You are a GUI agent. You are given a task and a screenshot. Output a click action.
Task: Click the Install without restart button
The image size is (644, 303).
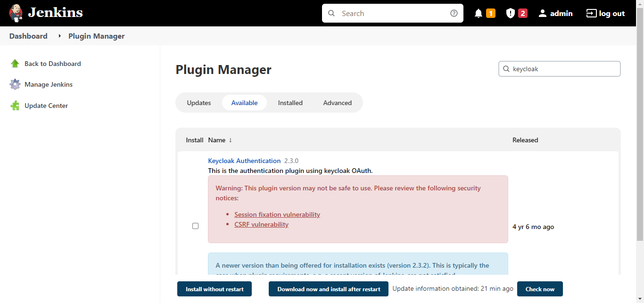click(215, 289)
